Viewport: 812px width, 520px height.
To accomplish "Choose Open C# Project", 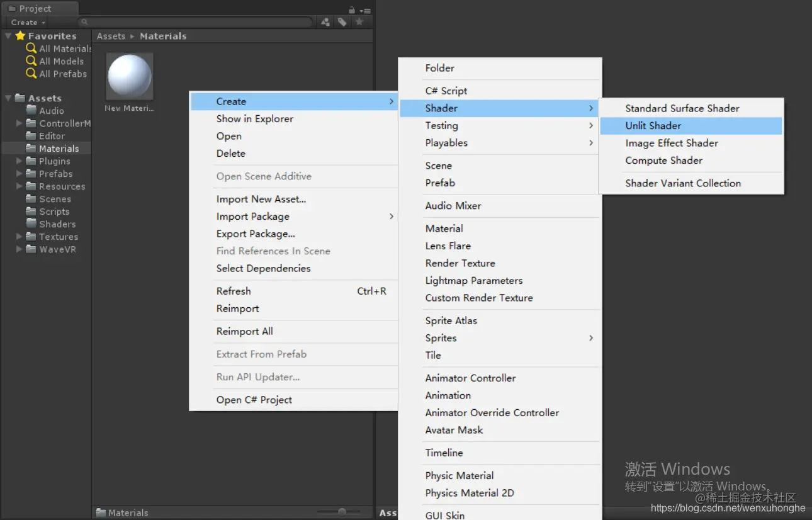I will coord(294,400).
